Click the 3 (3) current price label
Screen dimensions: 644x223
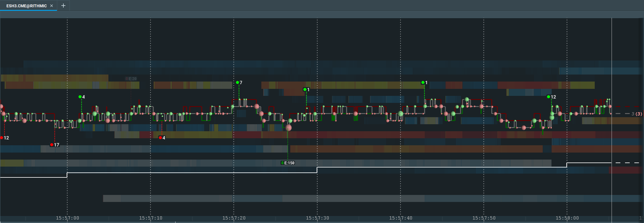tap(637, 114)
